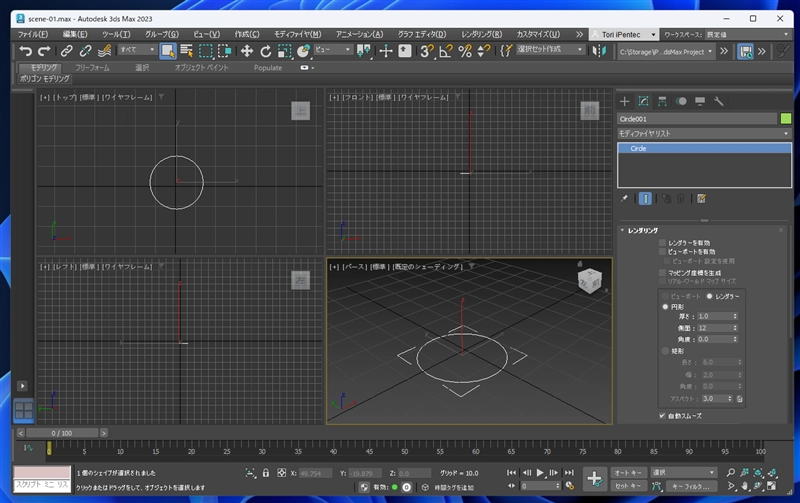Open the Key Filters button
800x503 pixels.
click(690, 486)
